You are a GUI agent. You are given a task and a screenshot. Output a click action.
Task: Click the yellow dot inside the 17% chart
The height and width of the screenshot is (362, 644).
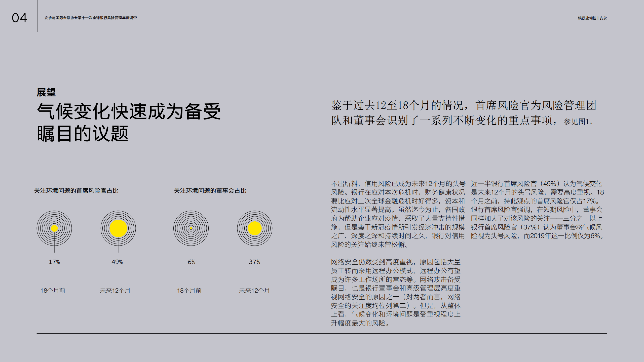tap(54, 228)
